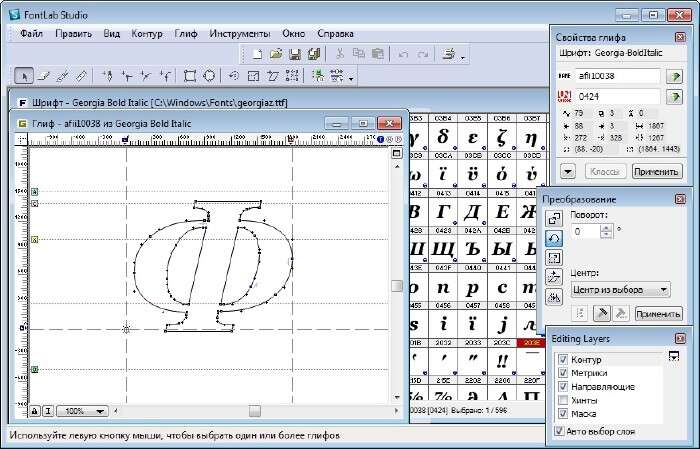This screenshot has height=449, width=700.
Task: Click the Save All toolbar icon
Action: point(314,54)
